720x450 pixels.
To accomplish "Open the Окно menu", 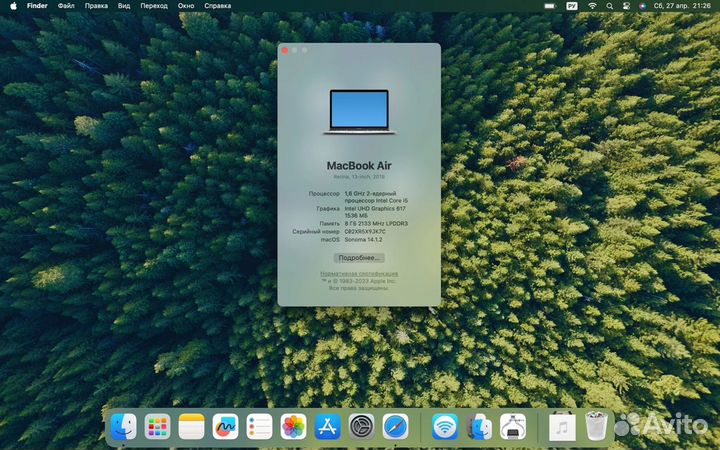I will pyautogui.click(x=186, y=6).
